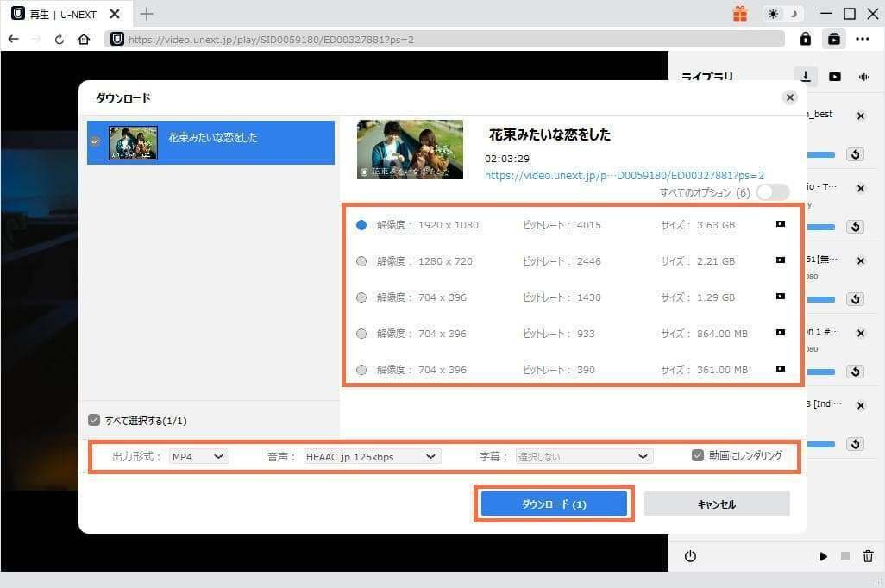Switch to dark theme moon icon
885x588 pixels.
click(794, 14)
